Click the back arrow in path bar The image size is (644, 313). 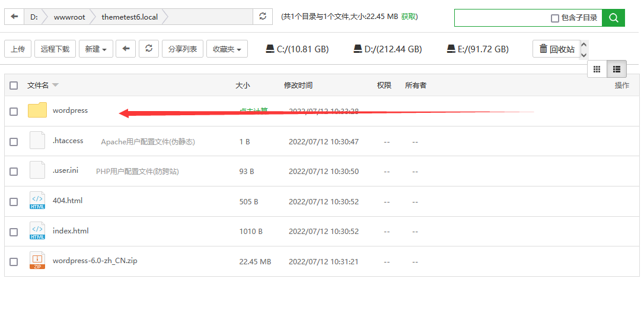coord(14,17)
